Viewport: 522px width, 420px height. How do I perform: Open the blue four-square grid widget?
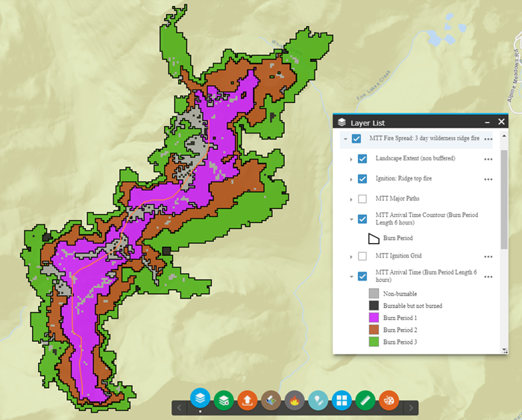click(342, 400)
